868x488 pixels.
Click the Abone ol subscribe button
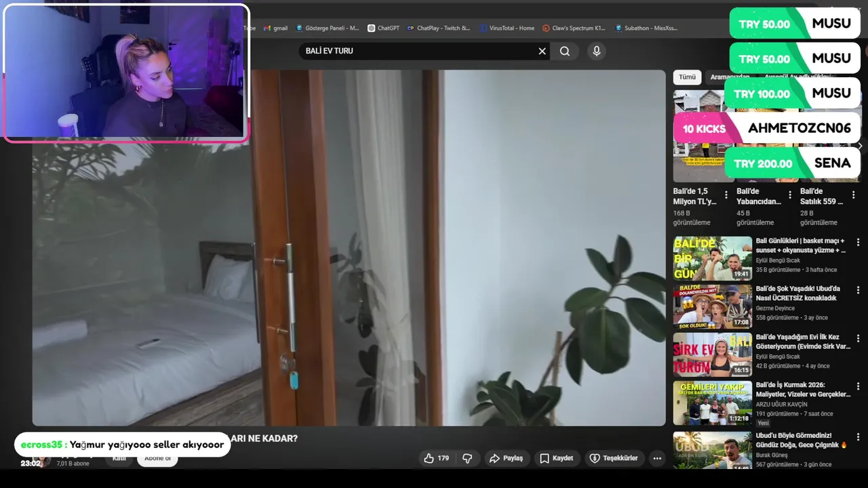point(157,459)
